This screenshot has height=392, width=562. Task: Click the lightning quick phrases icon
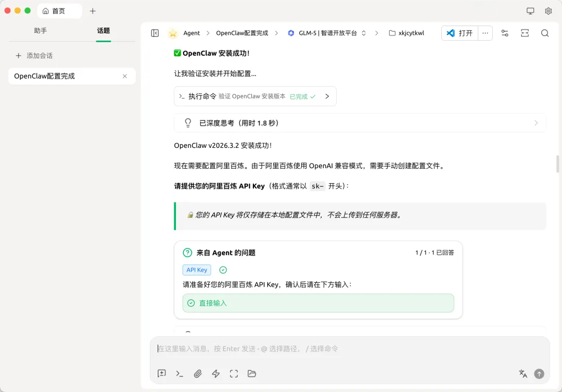point(216,374)
